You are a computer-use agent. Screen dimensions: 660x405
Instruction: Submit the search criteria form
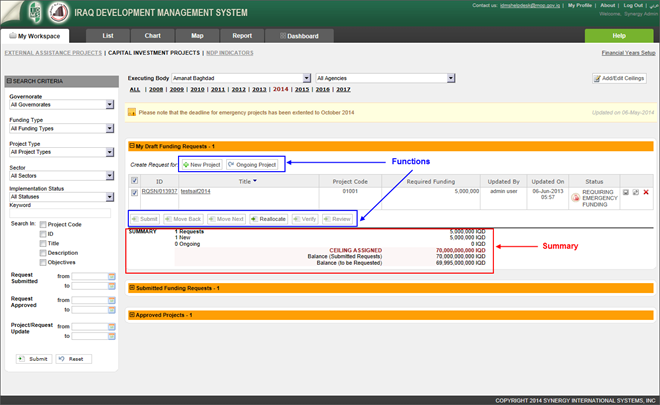pos(34,359)
